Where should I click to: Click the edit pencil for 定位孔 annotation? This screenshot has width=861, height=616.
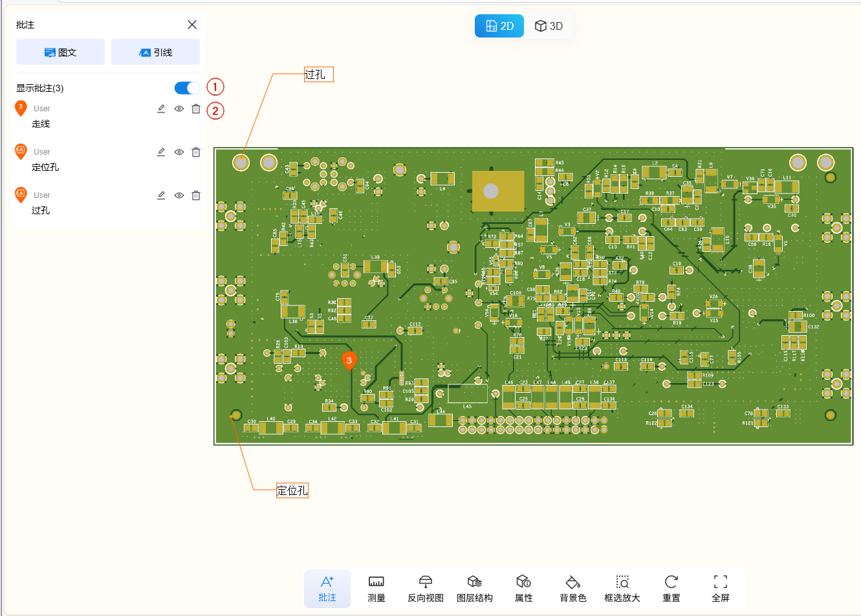point(161,152)
